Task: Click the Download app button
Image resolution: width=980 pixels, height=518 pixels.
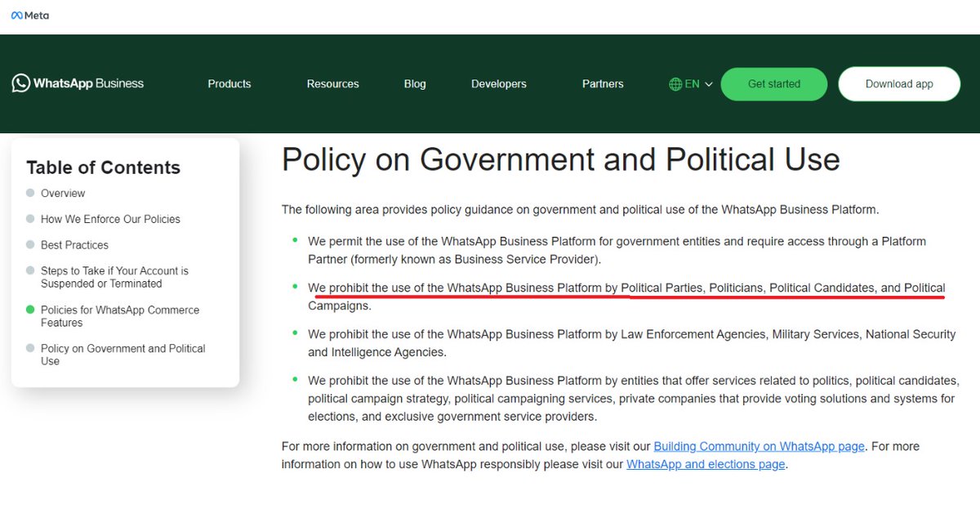Action: click(899, 84)
